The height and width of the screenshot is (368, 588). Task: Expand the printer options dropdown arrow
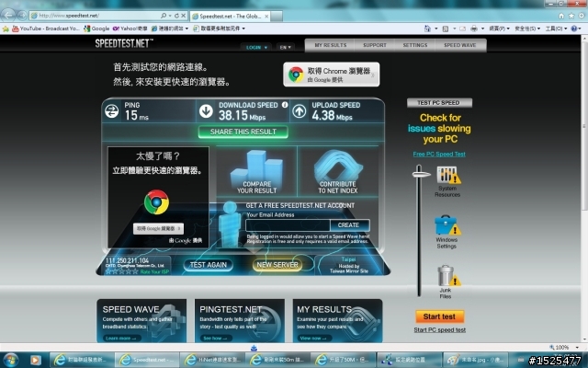482,29
